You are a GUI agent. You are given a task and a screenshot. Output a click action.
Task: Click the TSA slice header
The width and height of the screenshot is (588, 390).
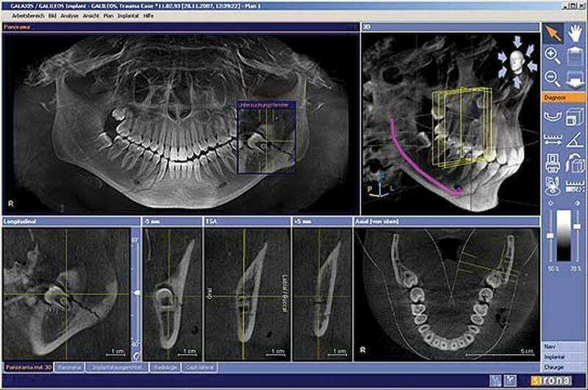247,221
